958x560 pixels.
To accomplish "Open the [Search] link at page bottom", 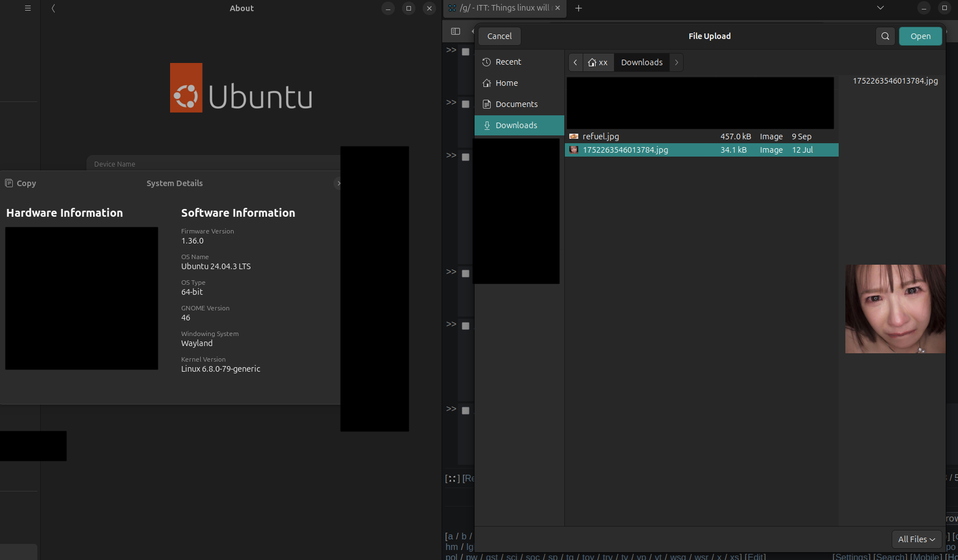I will coord(891,557).
